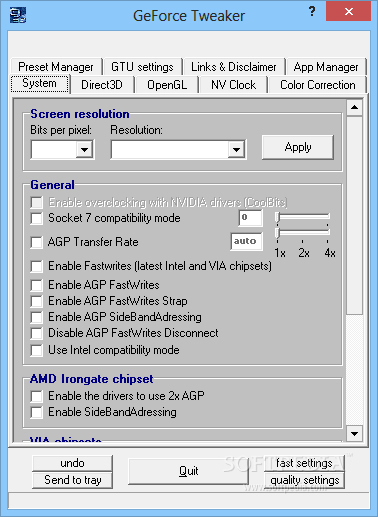Apply the quality settings preset
Image resolution: width=378 pixels, height=517 pixels.
(x=304, y=480)
